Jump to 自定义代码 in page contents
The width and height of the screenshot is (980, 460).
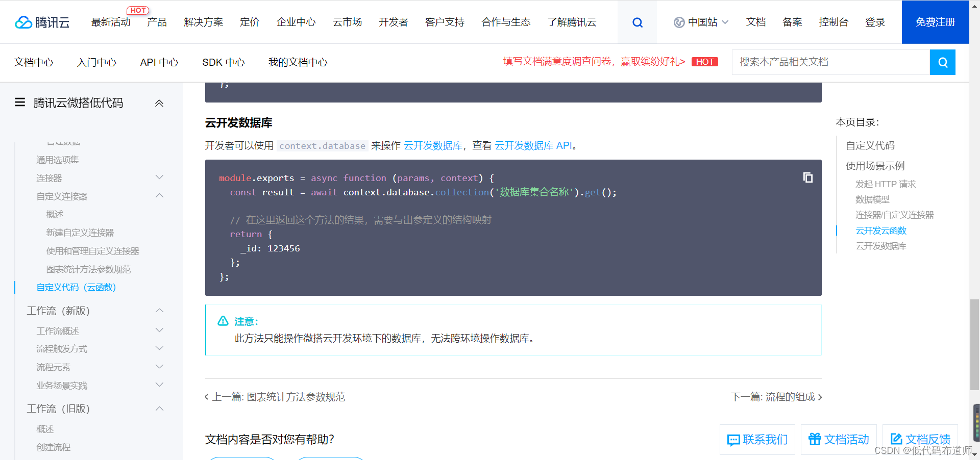[x=870, y=145]
